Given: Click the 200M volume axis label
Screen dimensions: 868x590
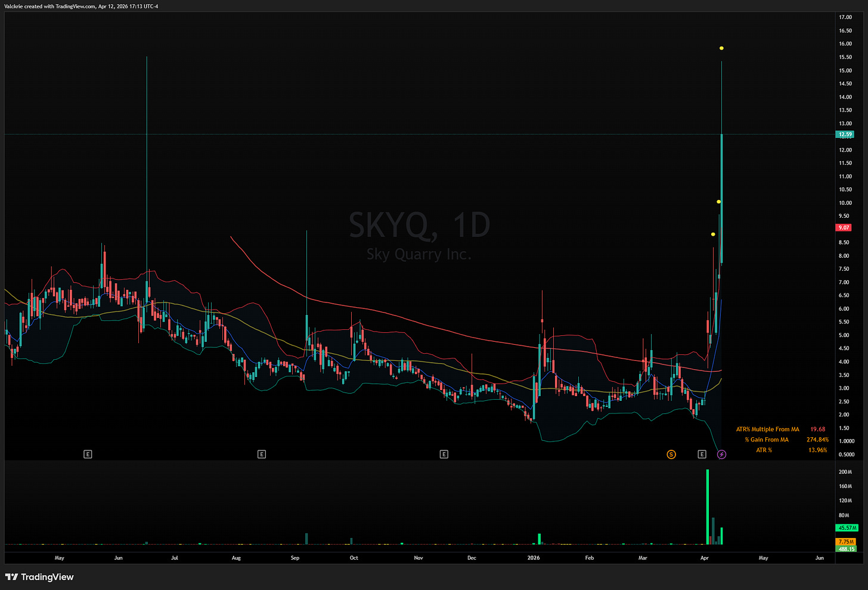Looking at the screenshot, I should coord(845,472).
